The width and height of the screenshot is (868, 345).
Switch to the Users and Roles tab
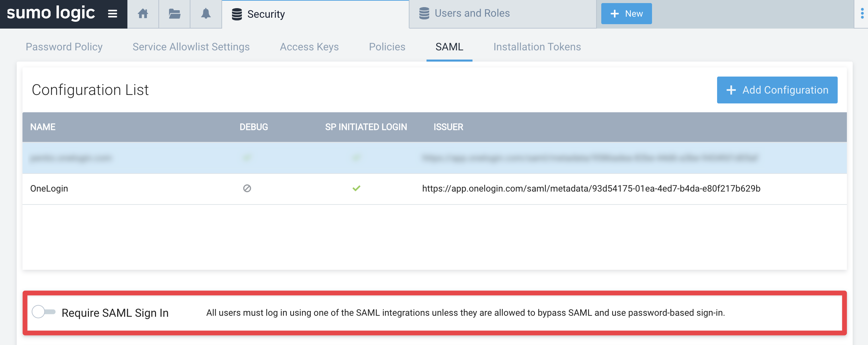point(503,14)
